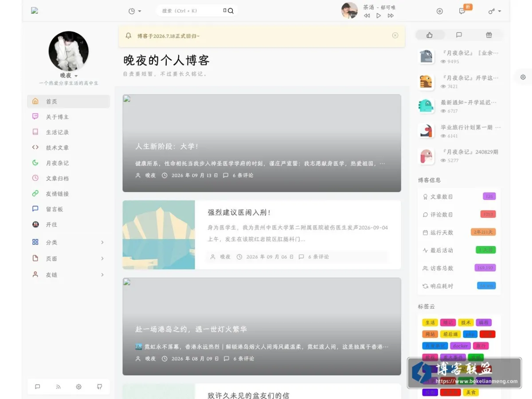This screenshot has height=399, width=532.
Task: Click the music cover avatar in the header
Action: 349,11
